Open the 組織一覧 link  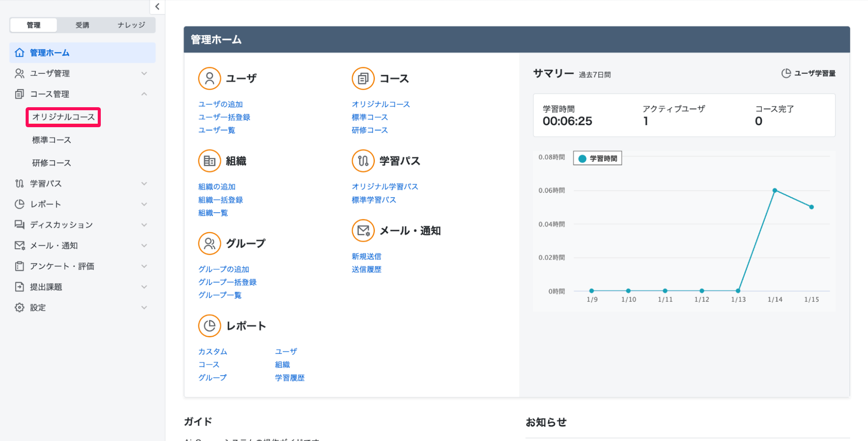pos(213,213)
